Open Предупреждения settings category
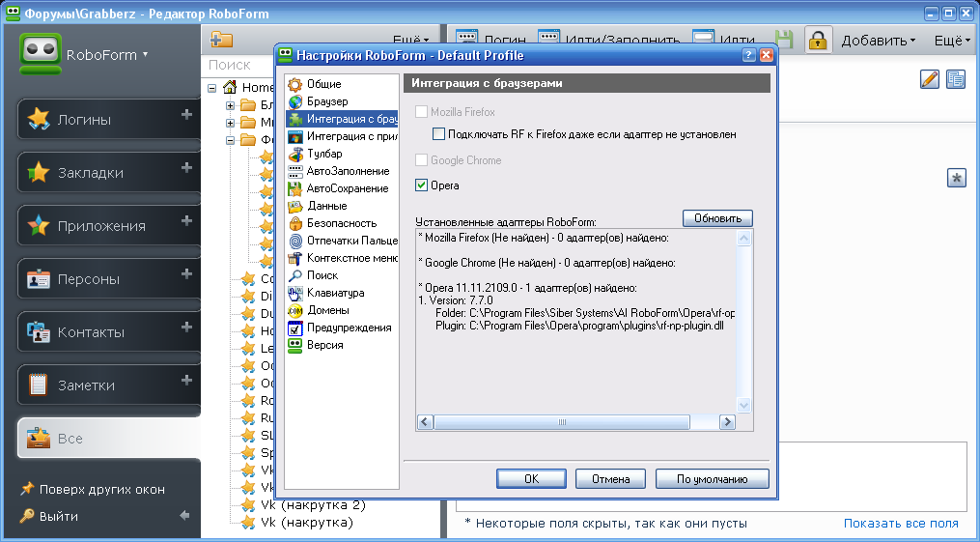Screen dimensions: 980x542 340,328
